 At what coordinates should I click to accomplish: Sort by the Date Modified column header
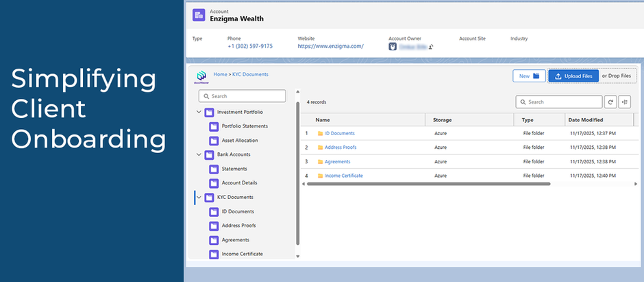[x=586, y=120]
